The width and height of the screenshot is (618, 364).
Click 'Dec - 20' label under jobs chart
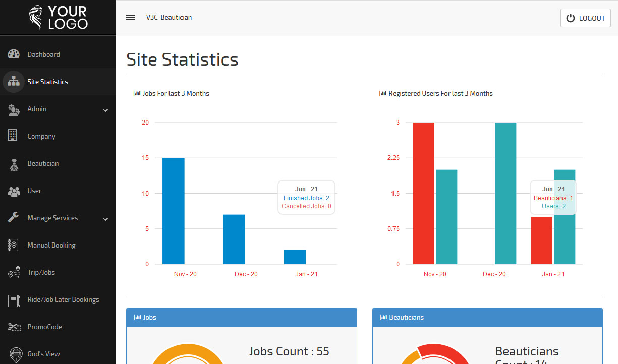(x=246, y=274)
